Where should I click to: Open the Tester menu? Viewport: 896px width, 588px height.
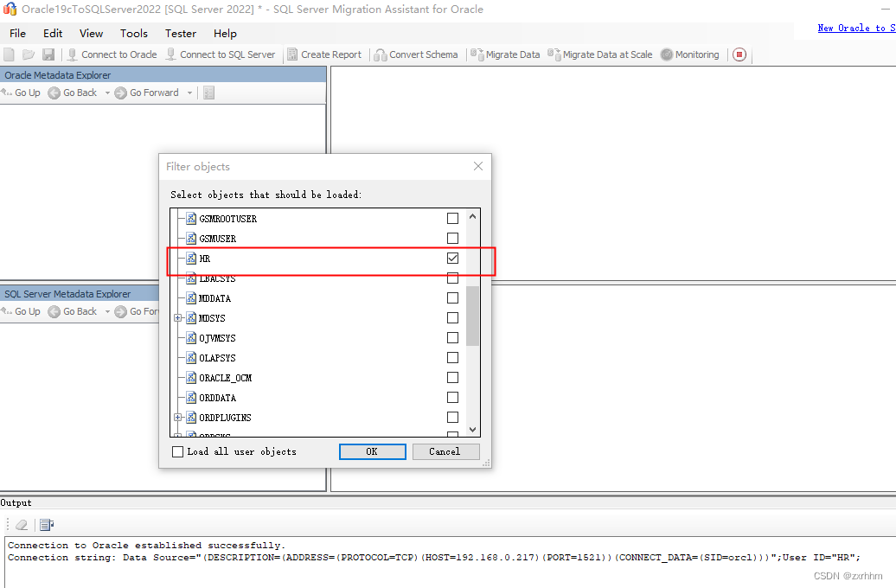point(181,33)
